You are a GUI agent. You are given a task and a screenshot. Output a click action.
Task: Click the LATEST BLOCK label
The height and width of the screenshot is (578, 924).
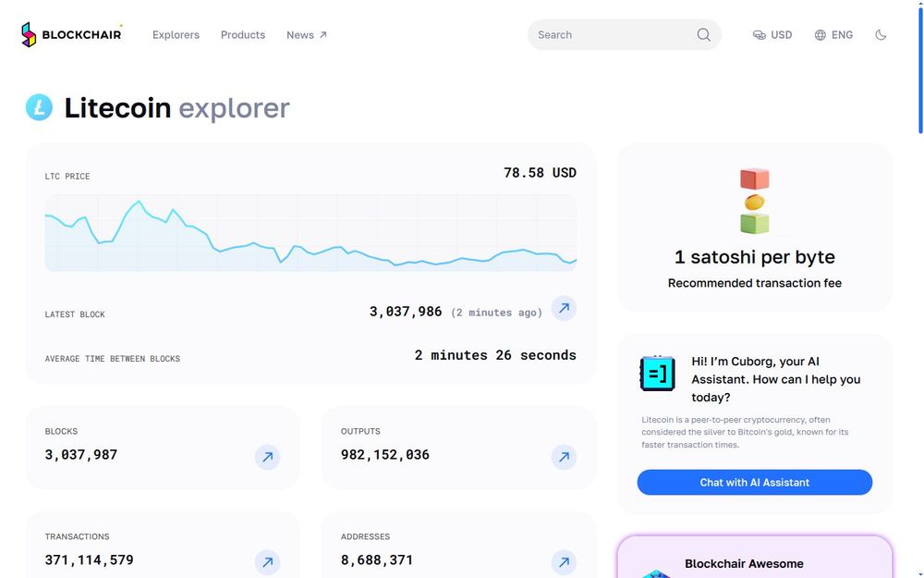point(75,315)
